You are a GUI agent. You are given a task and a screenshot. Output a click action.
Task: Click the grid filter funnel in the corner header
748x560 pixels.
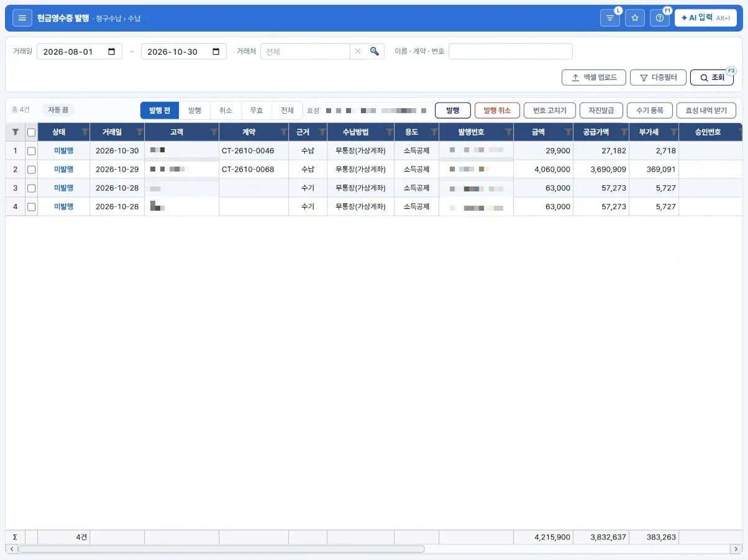(x=16, y=132)
